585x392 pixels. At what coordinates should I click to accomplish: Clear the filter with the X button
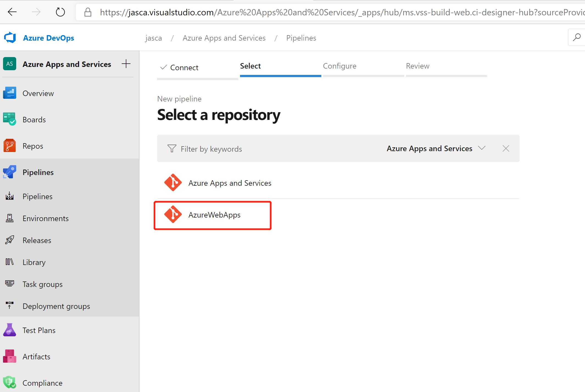coord(506,148)
